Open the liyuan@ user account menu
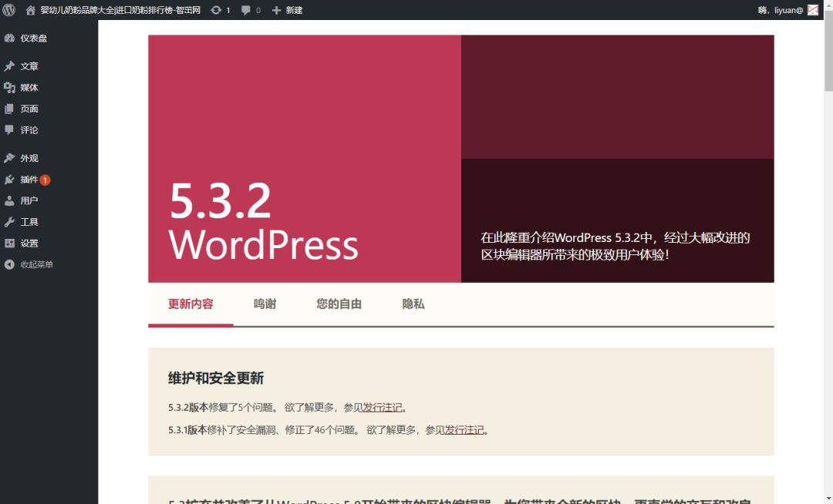 781,10
